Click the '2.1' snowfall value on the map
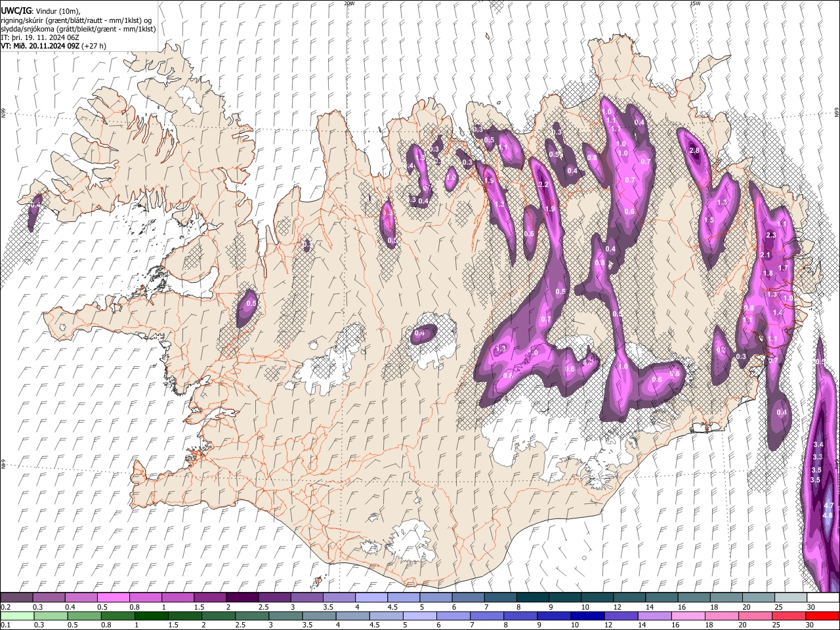 [765, 255]
